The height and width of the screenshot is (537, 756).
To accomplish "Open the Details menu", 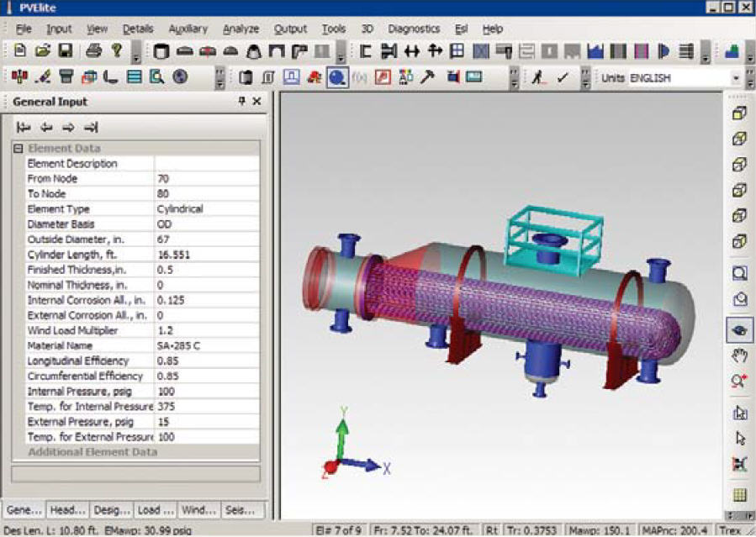I will coord(138,29).
